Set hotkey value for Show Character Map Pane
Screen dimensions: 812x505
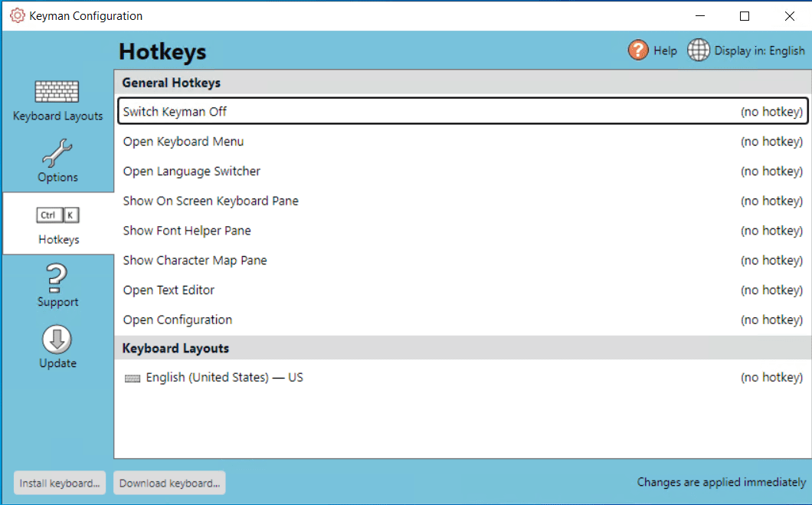point(771,260)
